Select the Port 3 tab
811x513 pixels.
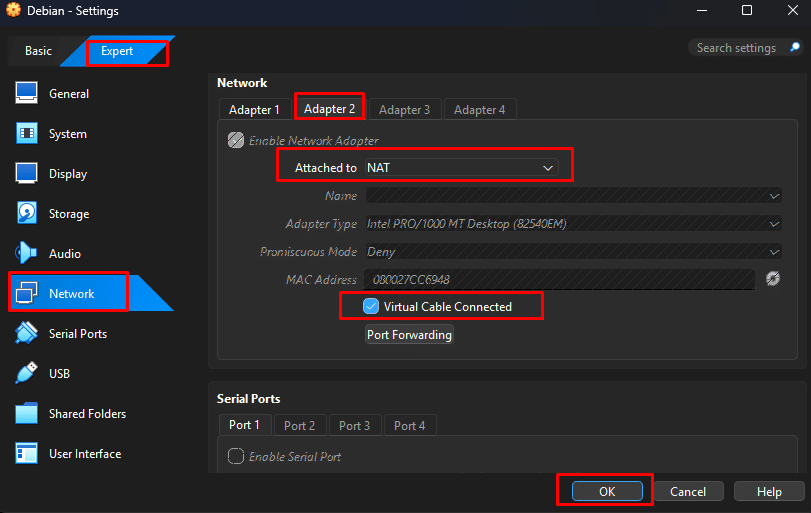pos(354,426)
